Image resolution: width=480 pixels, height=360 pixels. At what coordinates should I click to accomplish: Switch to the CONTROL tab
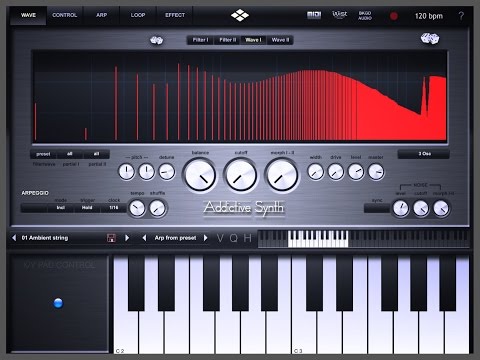(65, 15)
